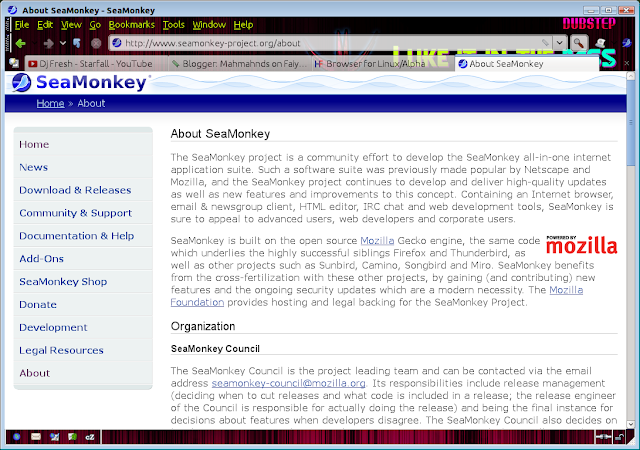Open the forward history dropdown arrow
Image resolution: width=640 pixels, height=450 pixels.
[x=63, y=43]
